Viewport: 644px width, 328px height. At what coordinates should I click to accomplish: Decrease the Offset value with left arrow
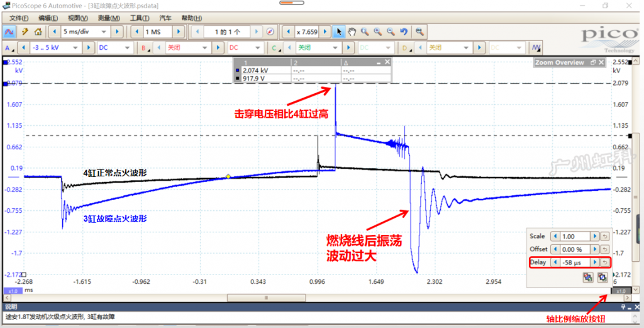pyautogui.click(x=556, y=249)
